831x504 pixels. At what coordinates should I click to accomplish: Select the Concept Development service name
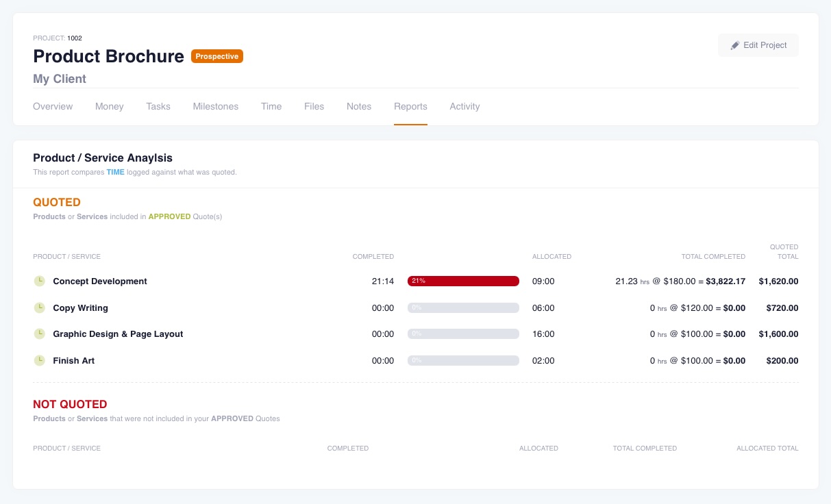[x=100, y=281]
